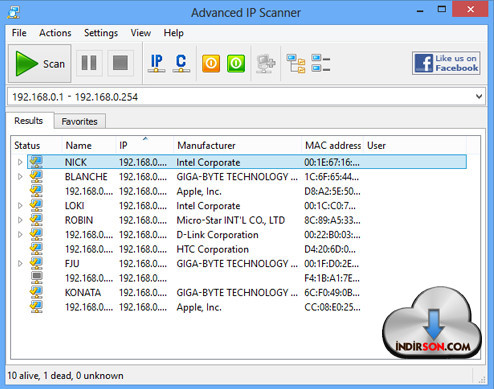This screenshot has width=494, height=389.
Task: Maximize the Advanced IP Scanner window
Action: click(442, 9)
